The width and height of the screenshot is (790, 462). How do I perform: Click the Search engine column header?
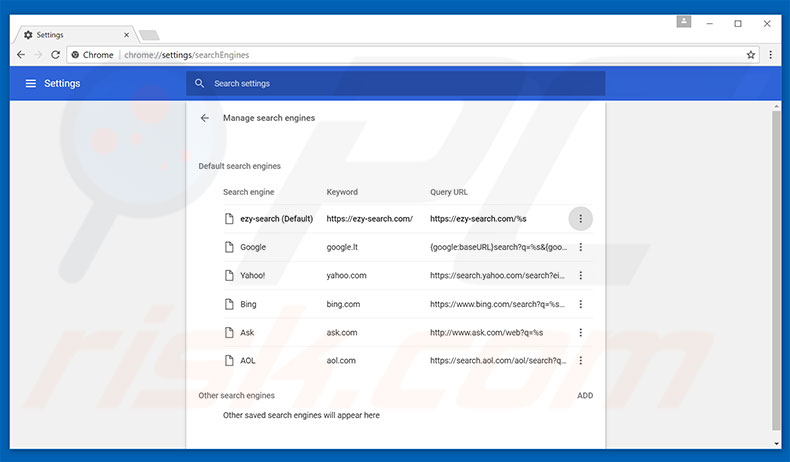click(249, 192)
